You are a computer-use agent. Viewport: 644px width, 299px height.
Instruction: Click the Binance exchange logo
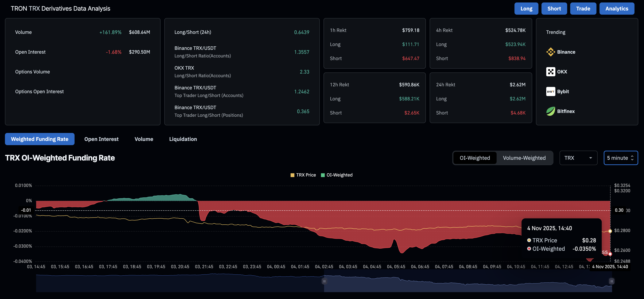551,52
